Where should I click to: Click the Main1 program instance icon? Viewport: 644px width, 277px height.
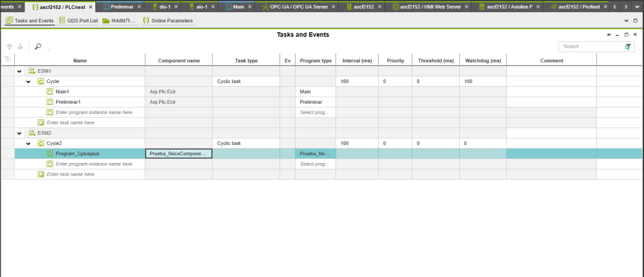(50, 91)
